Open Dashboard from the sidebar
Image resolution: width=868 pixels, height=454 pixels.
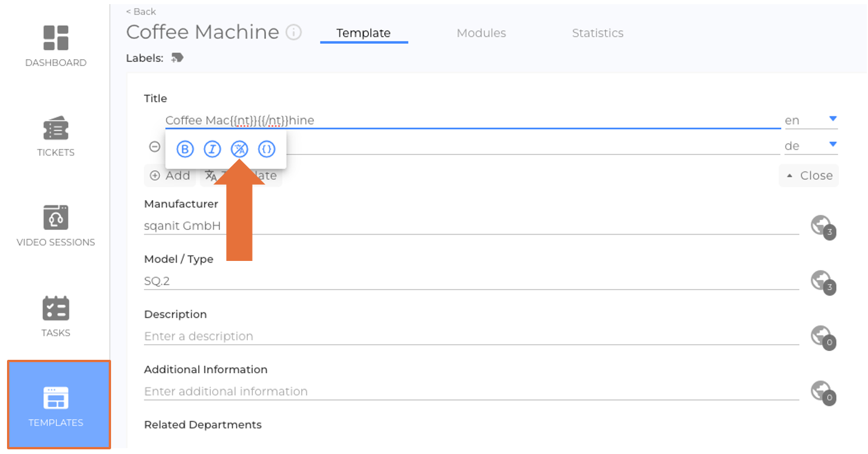pos(56,46)
